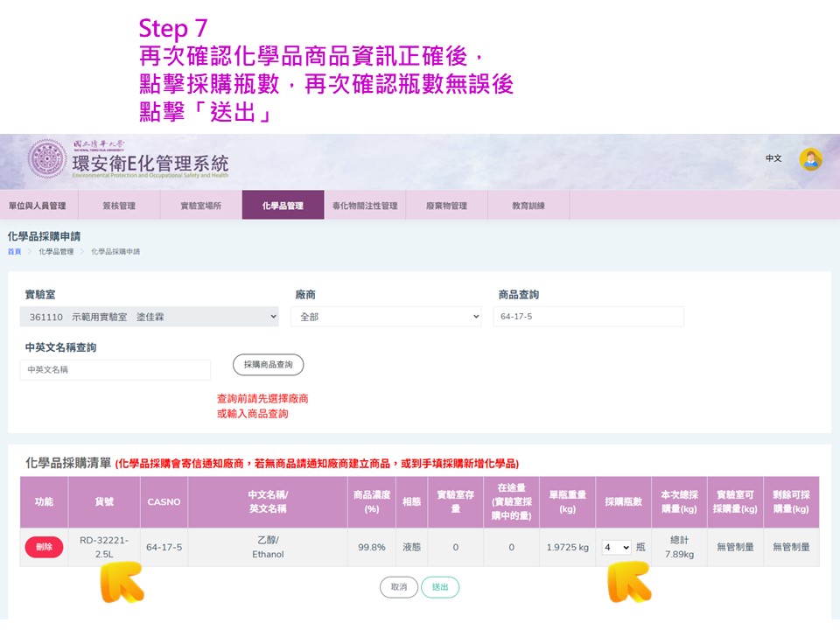Image resolution: width=840 pixels, height=630 pixels.
Task: Select the 實驗室場所 tab
Action: point(201,205)
